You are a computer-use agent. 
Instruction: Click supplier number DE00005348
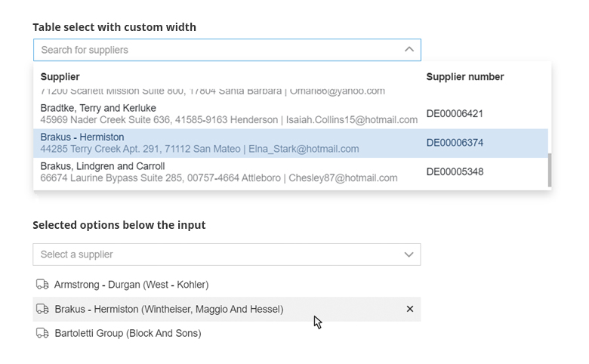[455, 171]
